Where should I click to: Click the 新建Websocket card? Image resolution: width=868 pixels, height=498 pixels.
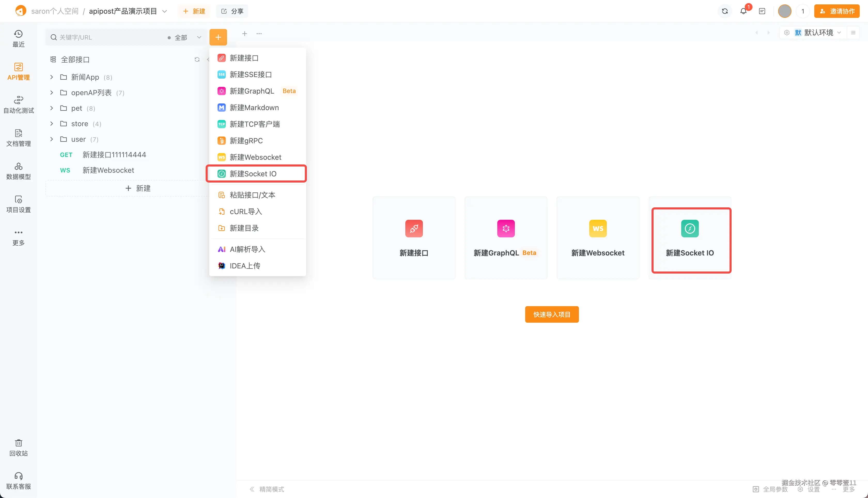(598, 238)
